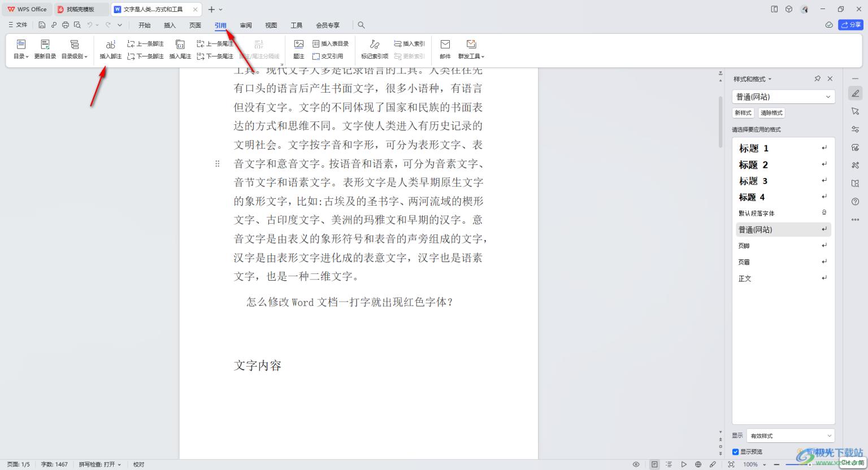Pin the 样式和格式 panel
Image resolution: width=868 pixels, height=470 pixels.
click(x=817, y=79)
